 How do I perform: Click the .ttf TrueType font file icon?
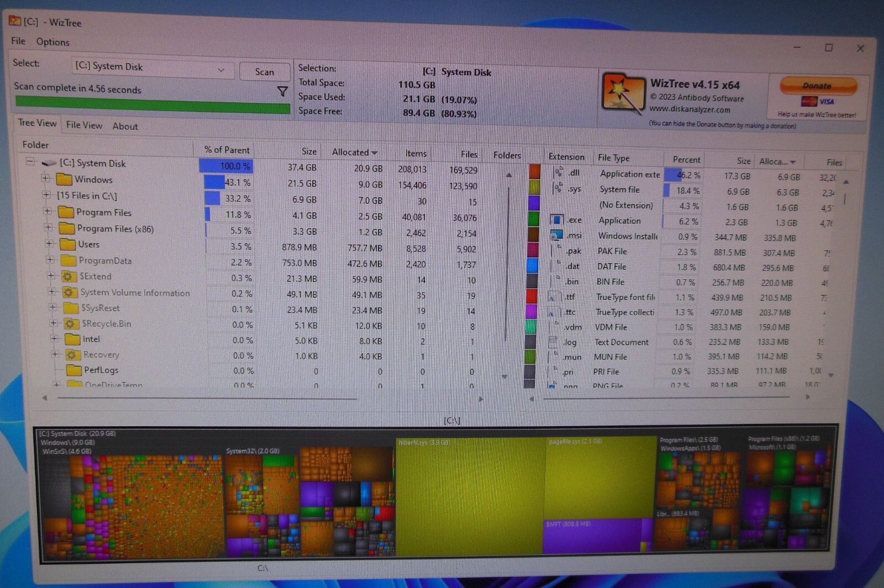[x=554, y=297]
